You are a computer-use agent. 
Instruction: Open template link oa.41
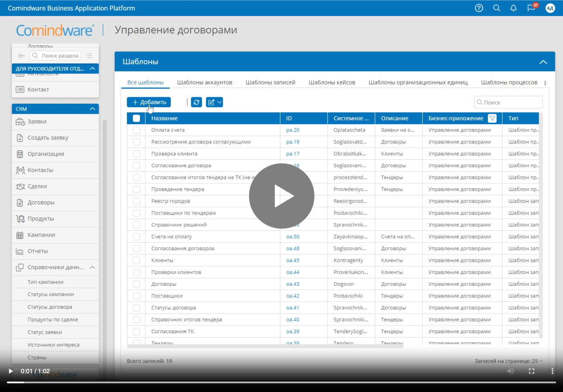click(x=293, y=308)
